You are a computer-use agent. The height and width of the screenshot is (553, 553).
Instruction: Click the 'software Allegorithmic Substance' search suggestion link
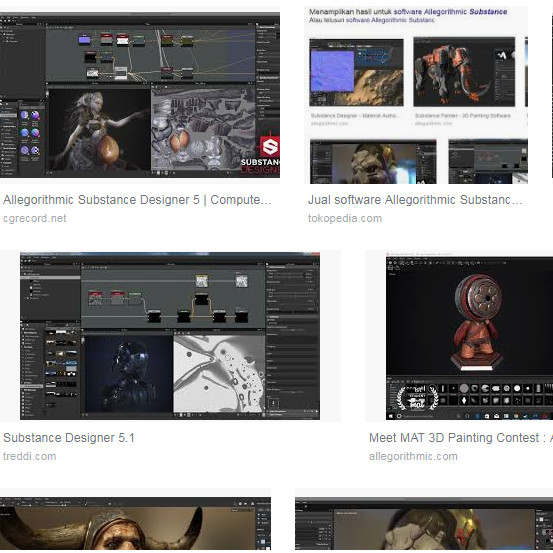[450, 12]
